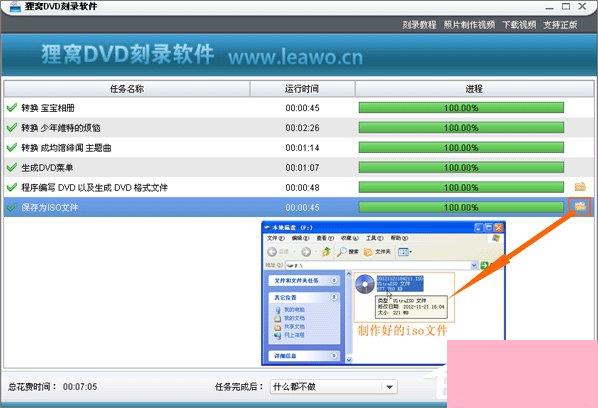Click the progress bar of 生成DVD菜单
This screenshot has width=598, height=408.
(461, 167)
